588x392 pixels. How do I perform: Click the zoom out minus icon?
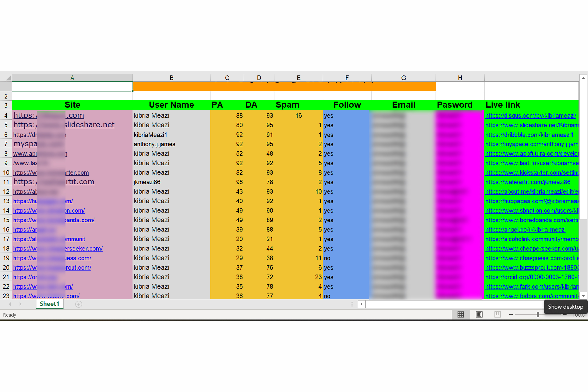511,315
